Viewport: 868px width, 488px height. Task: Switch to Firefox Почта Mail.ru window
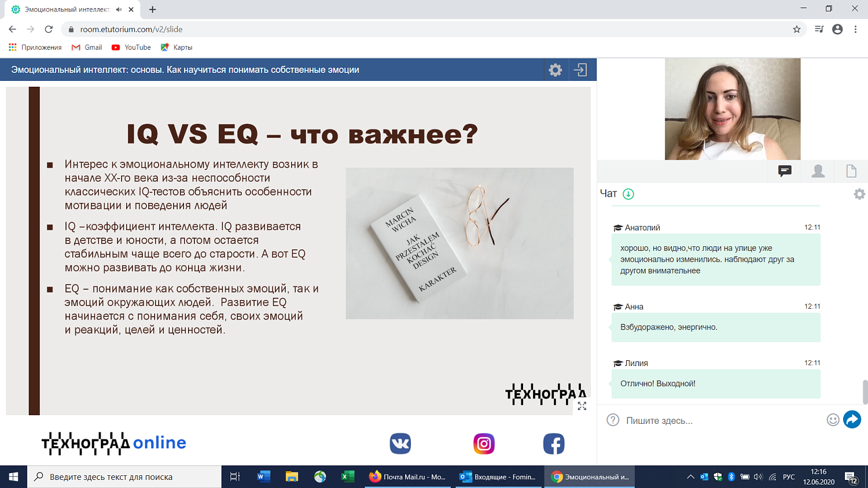point(408,477)
